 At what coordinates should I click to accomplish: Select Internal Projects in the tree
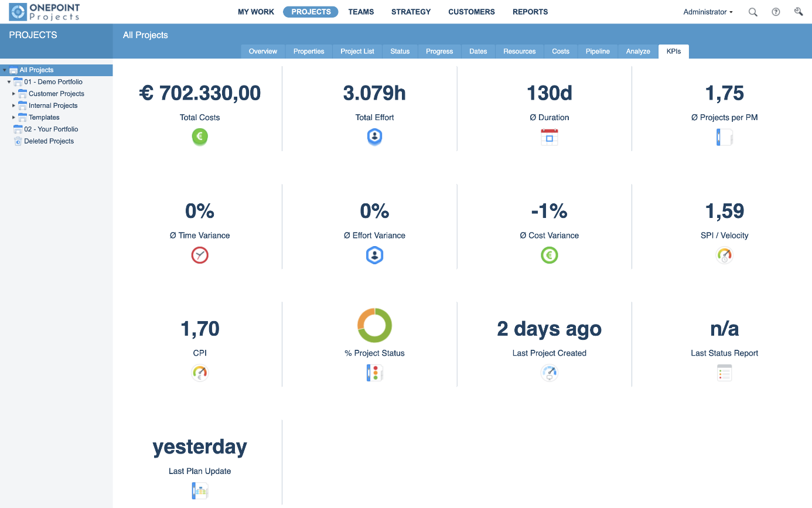pyautogui.click(x=53, y=105)
